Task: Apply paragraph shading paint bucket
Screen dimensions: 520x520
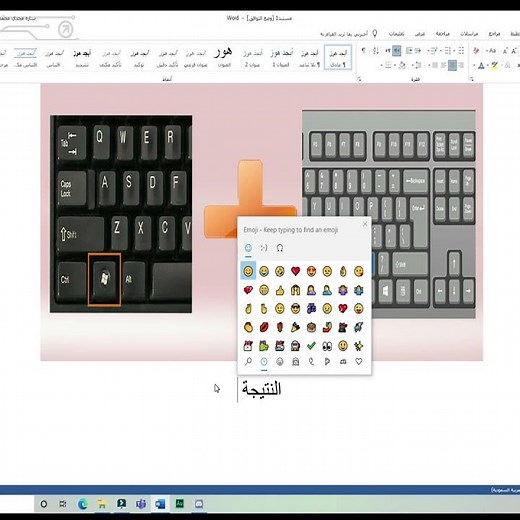Action: click(x=402, y=65)
